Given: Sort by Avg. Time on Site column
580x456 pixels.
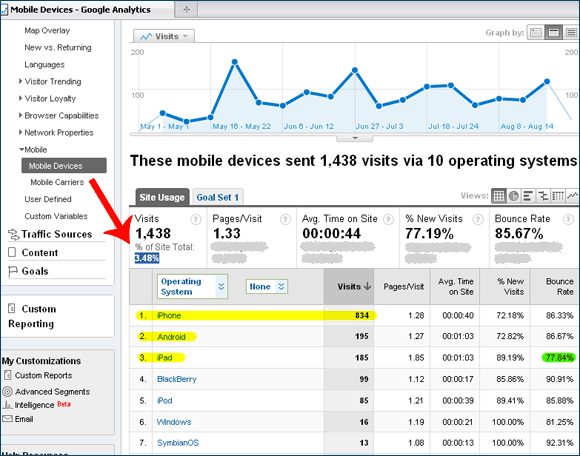Looking at the screenshot, I should pos(456,287).
